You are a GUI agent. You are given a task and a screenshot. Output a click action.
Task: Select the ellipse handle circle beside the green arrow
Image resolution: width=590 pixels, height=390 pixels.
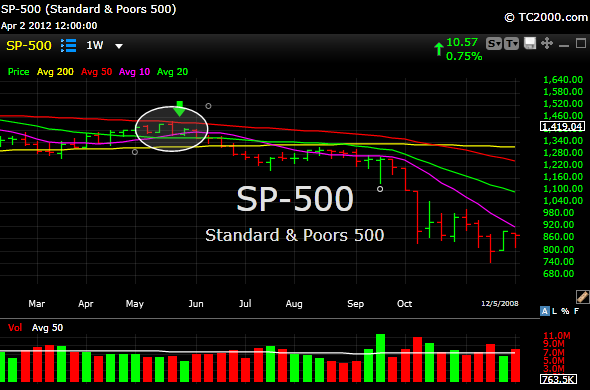(x=208, y=106)
